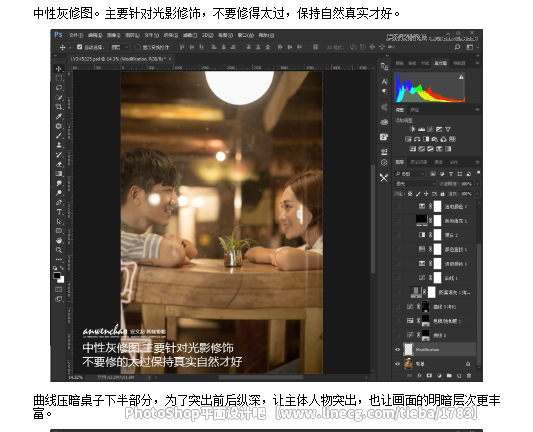
Task: Toggle the lock all icon in the Layers lock row
Action: tap(442, 194)
